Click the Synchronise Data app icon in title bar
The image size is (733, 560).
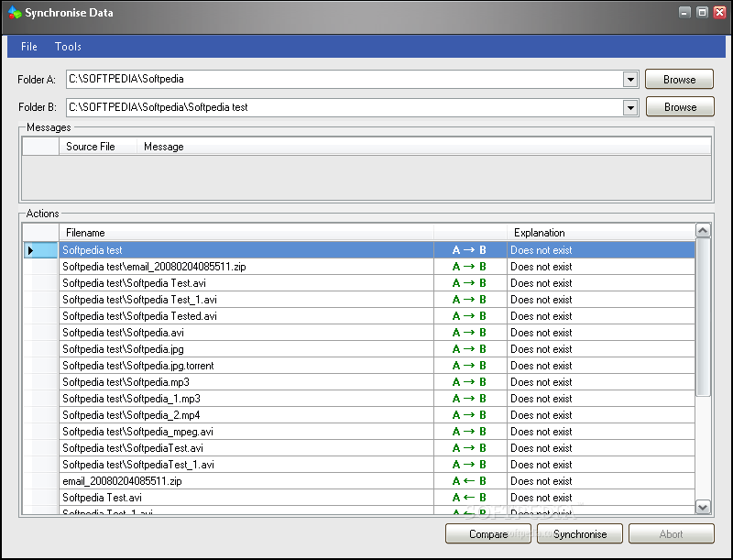pos(15,13)
